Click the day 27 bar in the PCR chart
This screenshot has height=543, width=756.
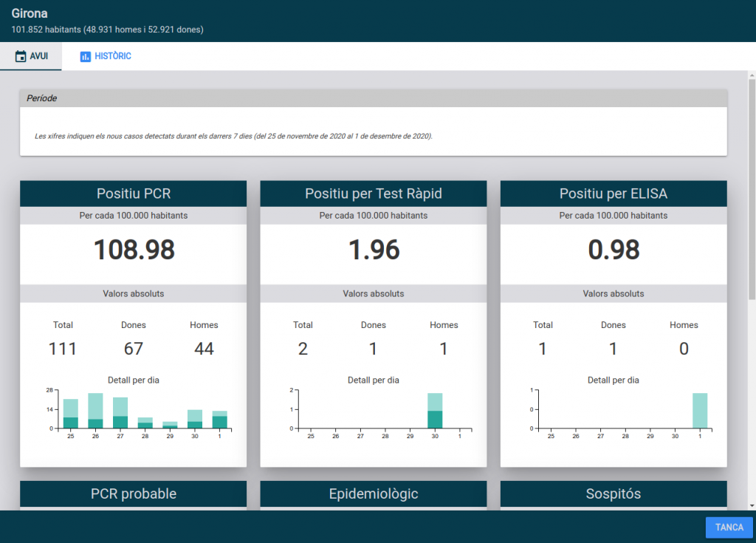coord(120,413)
